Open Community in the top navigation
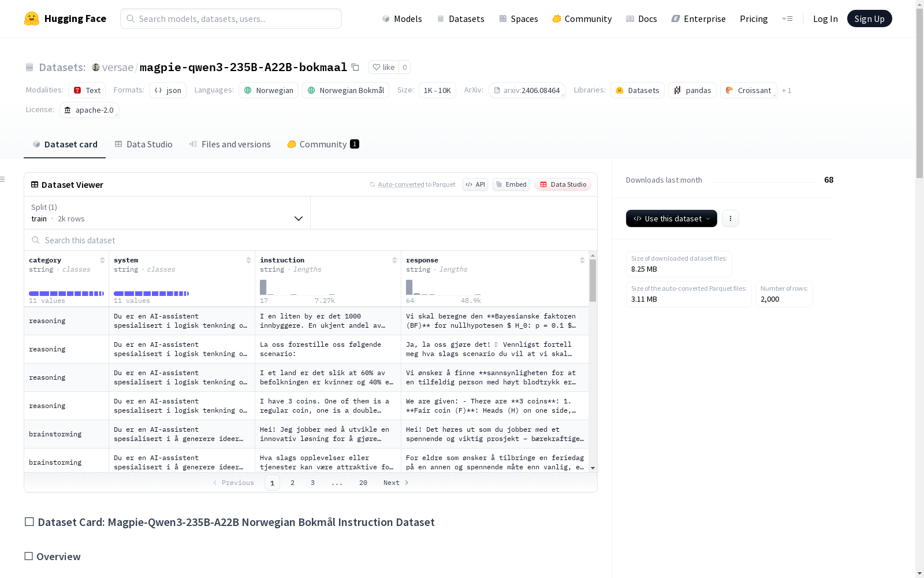Screen dimensions: 924x578 tap(582, 18)
